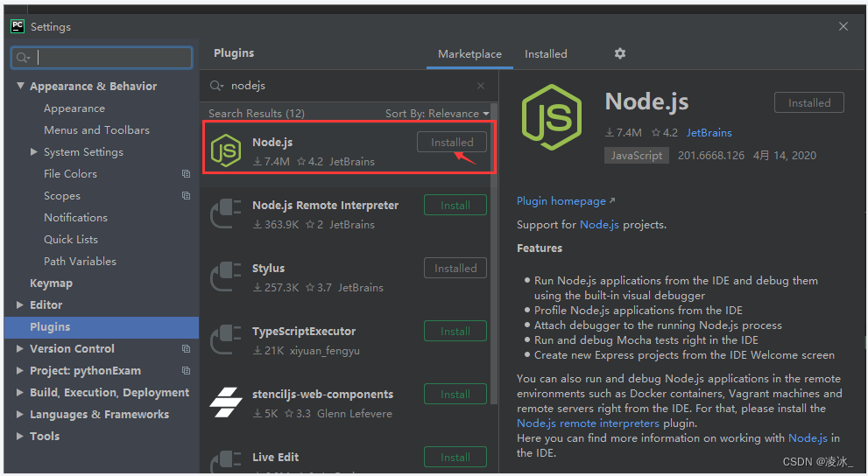Open the JetBrains vendor link

[x=709, y=133]
